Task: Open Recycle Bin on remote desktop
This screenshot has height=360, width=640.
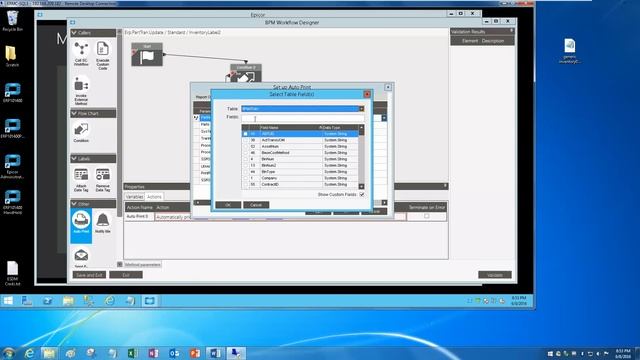Action: point(12,21)
